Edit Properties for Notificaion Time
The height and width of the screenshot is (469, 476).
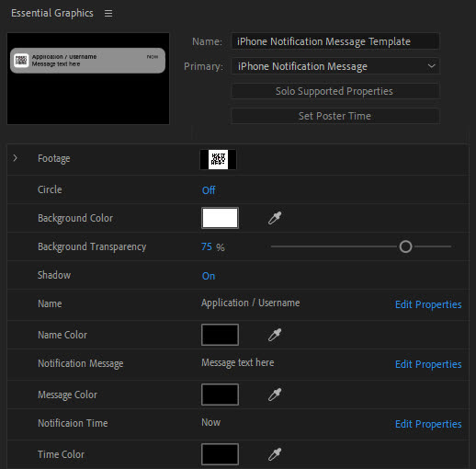click(x=428, y=424)
